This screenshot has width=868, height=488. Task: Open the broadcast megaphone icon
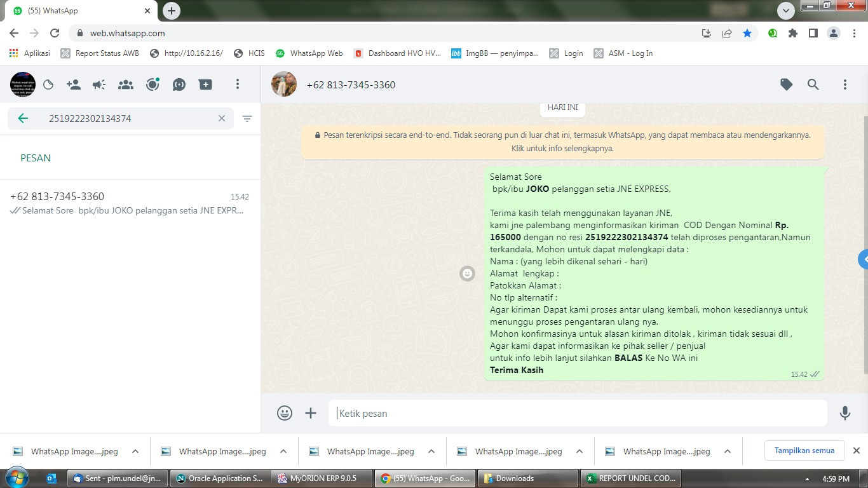(x=99, y=85)
